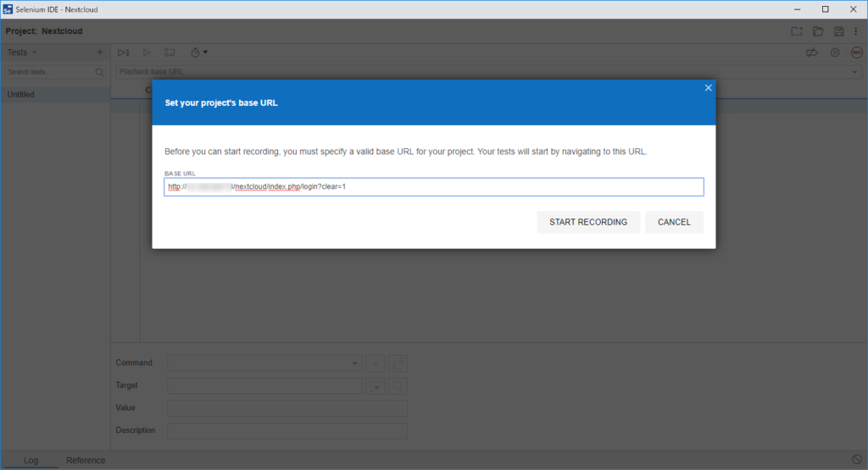This screenshot has height=470, width=868.
Task: Toggle pause on exceptions icon
Action: coord(835,53)
